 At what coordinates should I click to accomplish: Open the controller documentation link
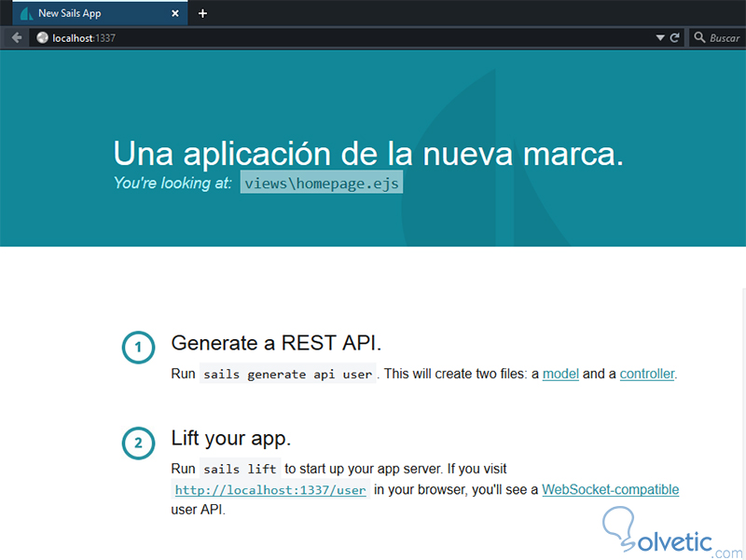coord(647,374)
